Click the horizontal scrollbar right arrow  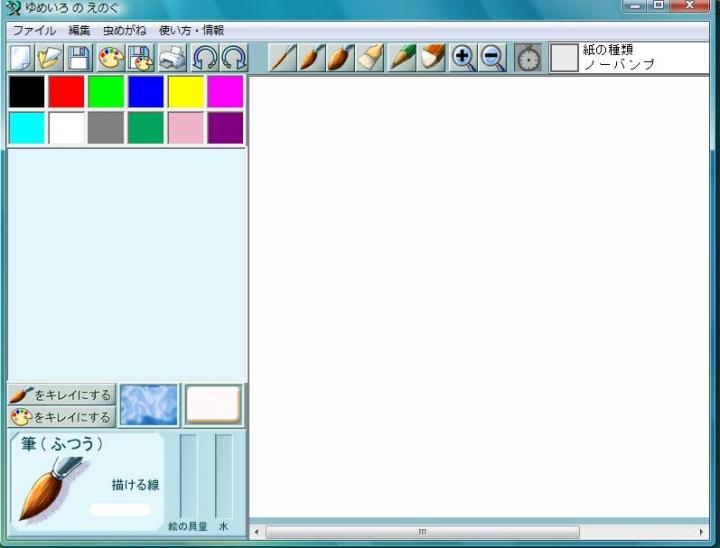(x=702, y=532)
